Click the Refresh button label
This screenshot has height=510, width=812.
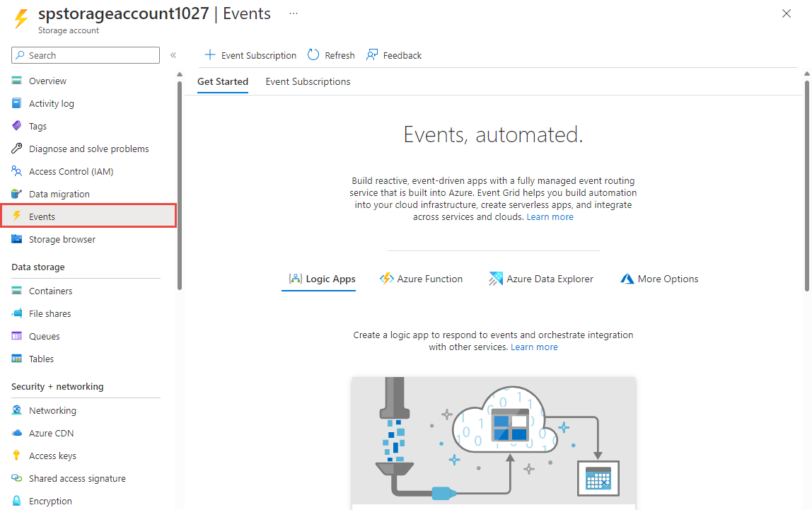pos(340,55)
